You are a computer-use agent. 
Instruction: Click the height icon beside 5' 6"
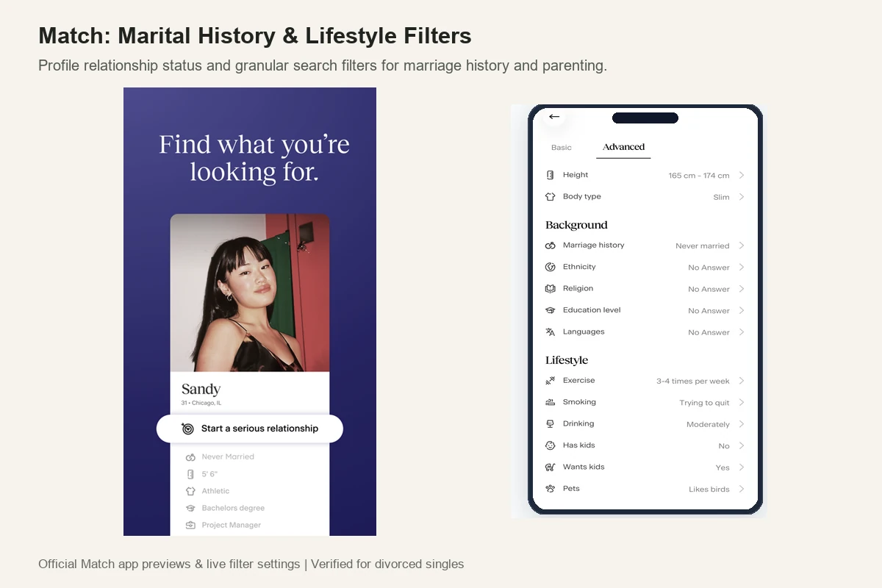tap(190, 474)
